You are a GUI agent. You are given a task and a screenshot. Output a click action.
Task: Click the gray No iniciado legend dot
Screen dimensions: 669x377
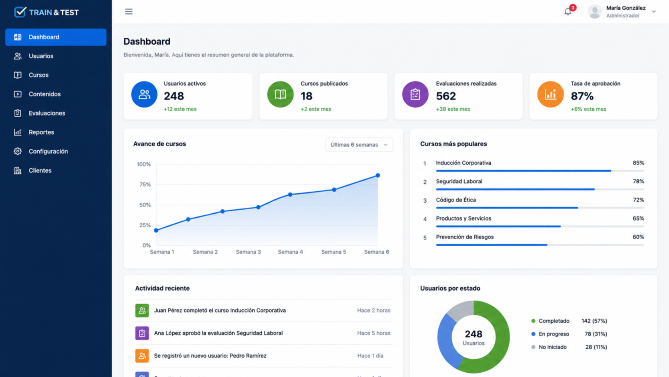(x=533, y=347)
